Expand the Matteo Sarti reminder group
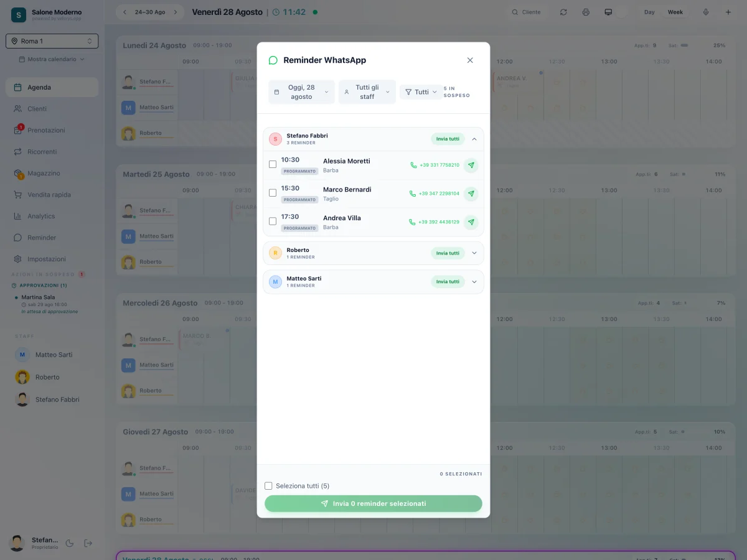 474,282
